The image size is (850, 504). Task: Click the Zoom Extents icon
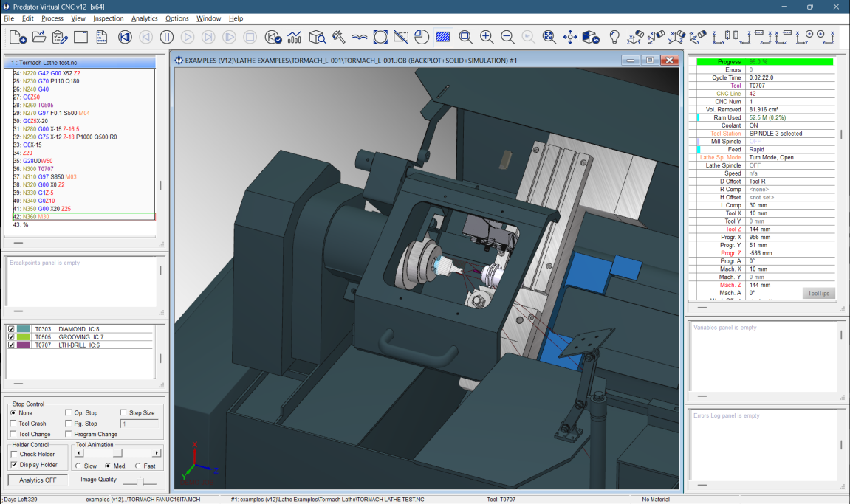click(549, 36)
